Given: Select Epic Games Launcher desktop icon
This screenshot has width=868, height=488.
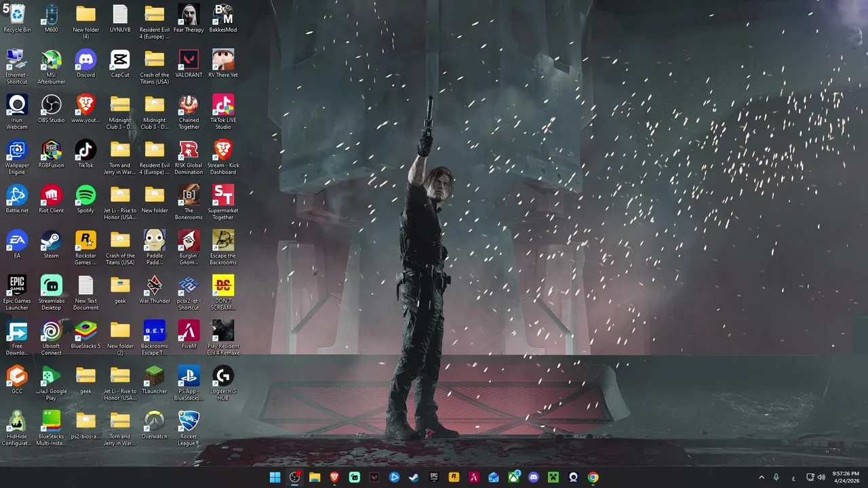Looking at the screenshot, I should [17, 293].
